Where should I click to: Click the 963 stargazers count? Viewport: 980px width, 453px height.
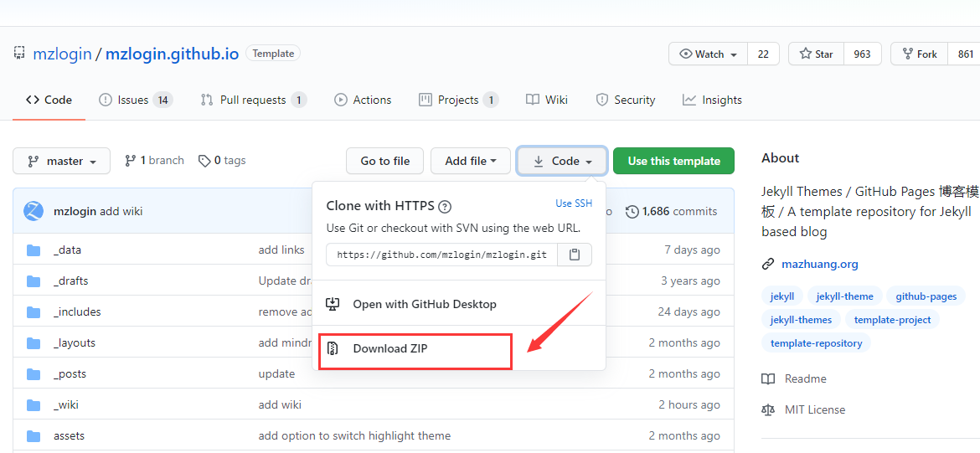pos(863,54)
